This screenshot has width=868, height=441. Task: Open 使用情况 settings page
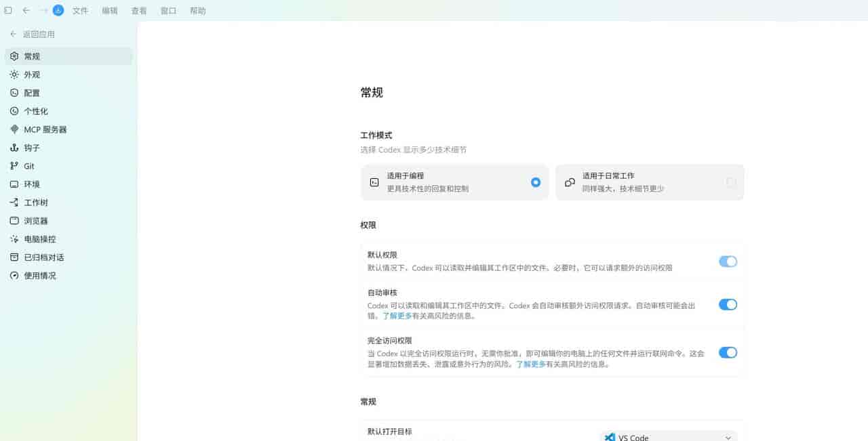click(x=68, y=276)
